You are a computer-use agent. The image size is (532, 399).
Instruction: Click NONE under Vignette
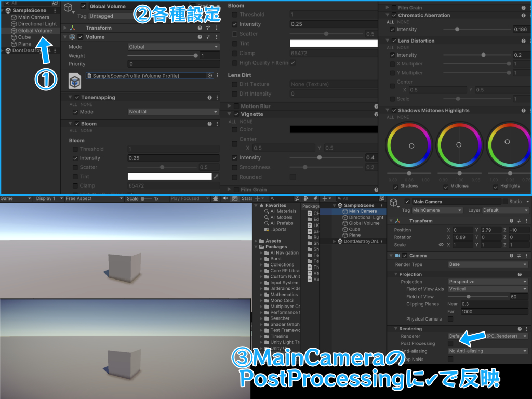246,122
